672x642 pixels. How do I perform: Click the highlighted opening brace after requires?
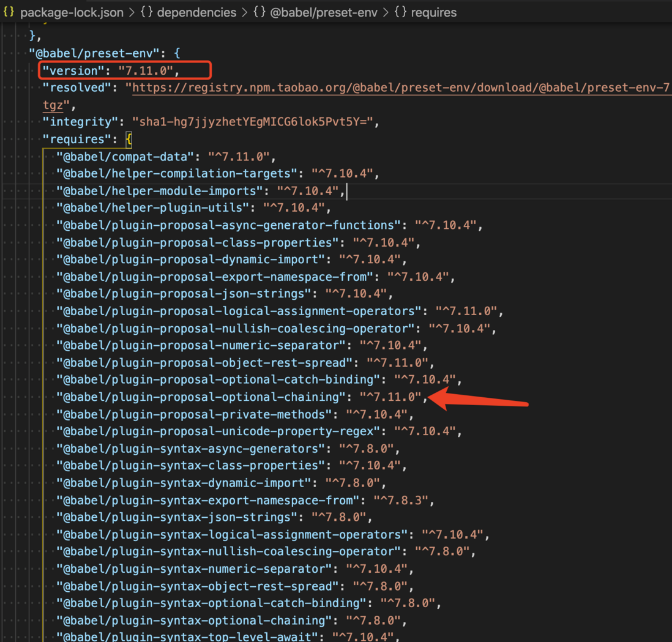129,140
